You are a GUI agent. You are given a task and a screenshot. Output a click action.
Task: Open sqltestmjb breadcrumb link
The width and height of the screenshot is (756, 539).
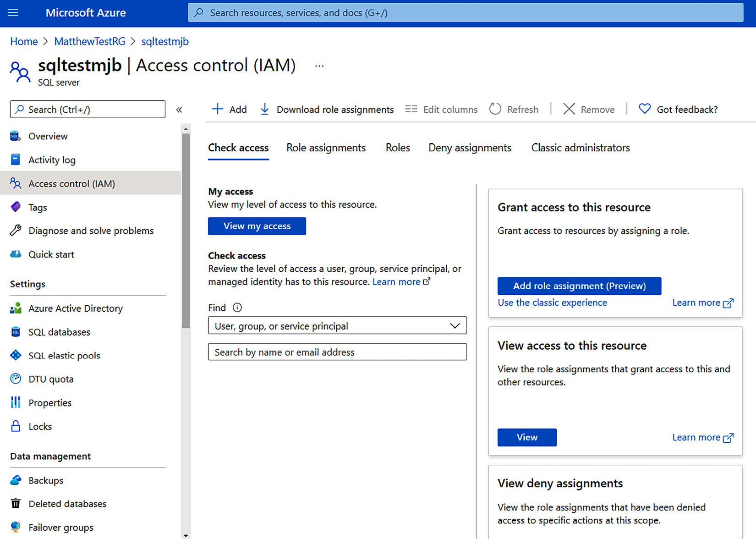(165, 41)
